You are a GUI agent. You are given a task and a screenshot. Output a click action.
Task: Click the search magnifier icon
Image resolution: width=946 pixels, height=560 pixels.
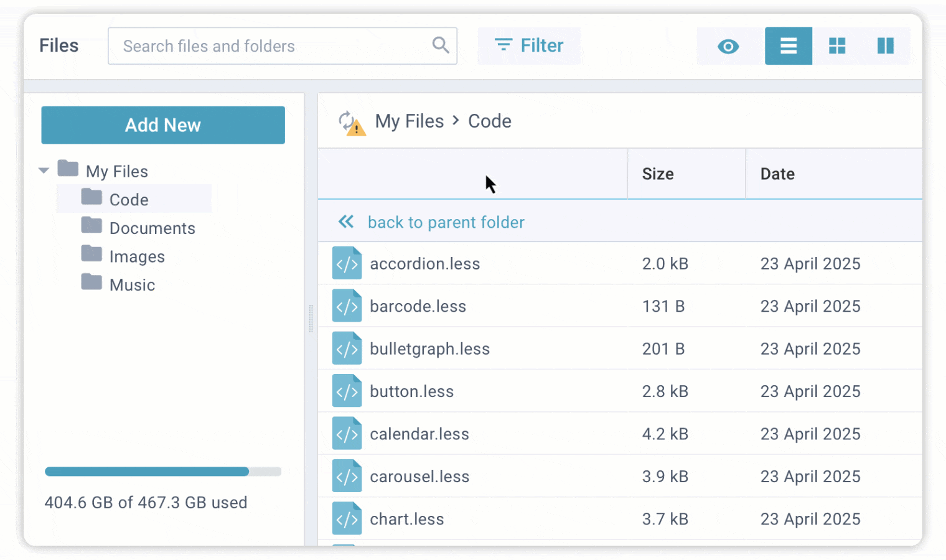click(x=441, y=45)
